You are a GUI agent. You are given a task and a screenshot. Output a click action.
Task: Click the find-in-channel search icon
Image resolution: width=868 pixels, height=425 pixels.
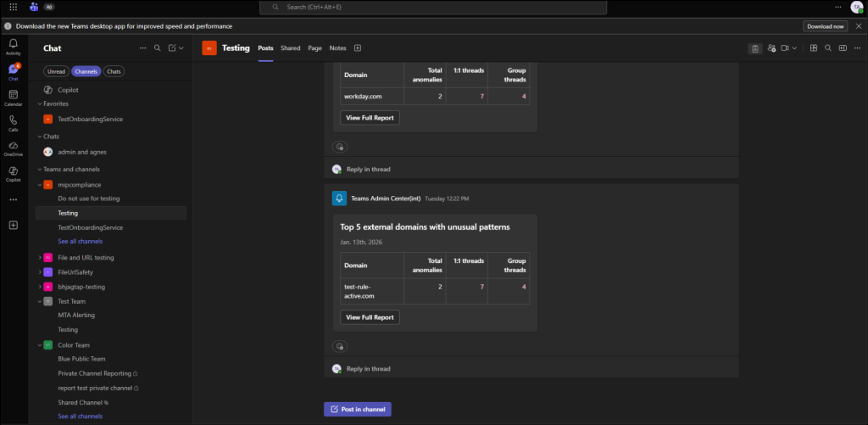828,48
